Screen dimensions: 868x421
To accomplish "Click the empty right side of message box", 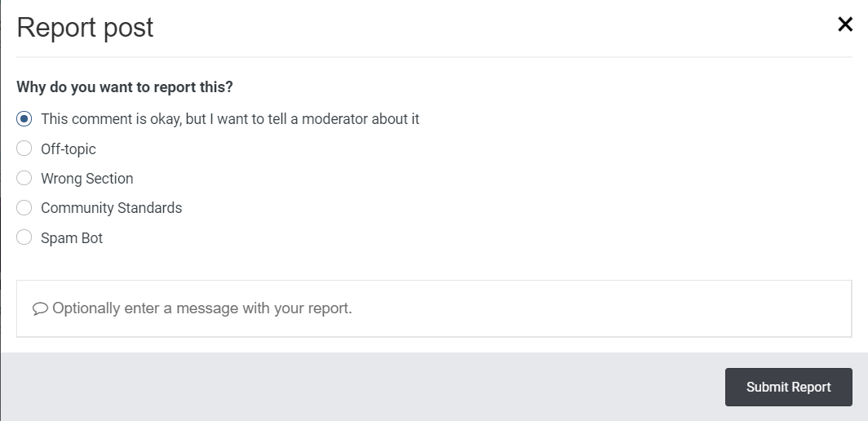I will pyautogui.click(x=693, y=308).
